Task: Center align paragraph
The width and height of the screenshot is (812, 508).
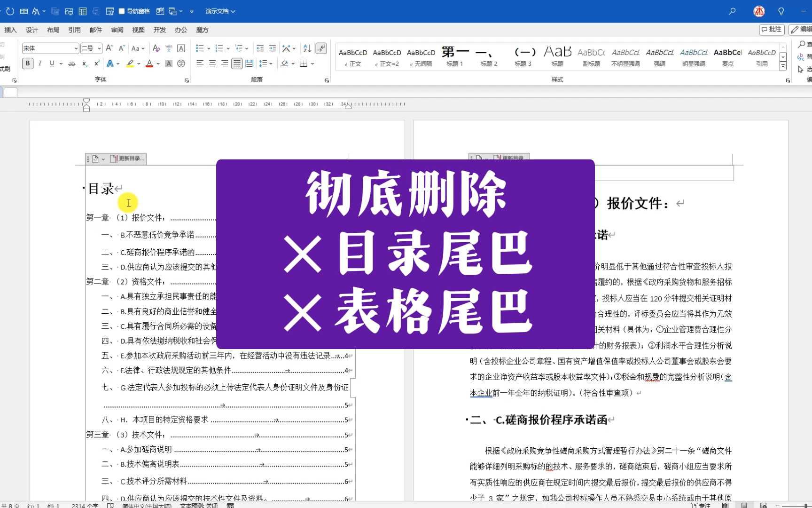Action: point(212,63)
